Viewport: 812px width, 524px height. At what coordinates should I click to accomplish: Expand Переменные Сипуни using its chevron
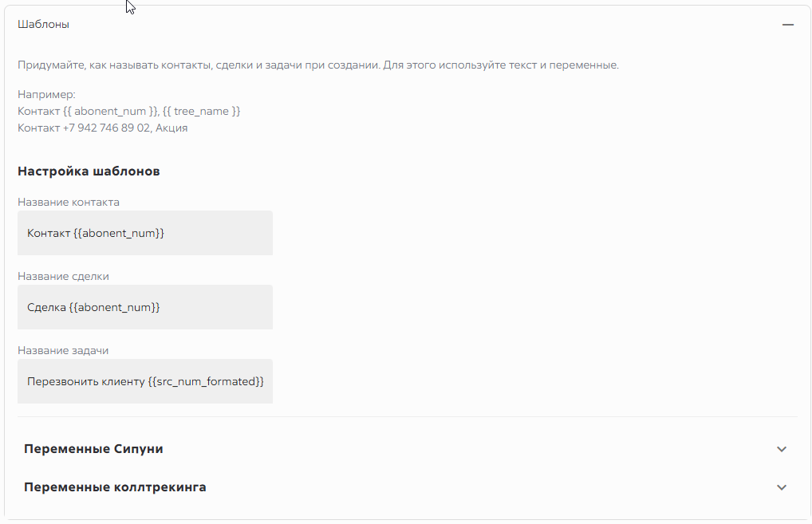(782, 449)
